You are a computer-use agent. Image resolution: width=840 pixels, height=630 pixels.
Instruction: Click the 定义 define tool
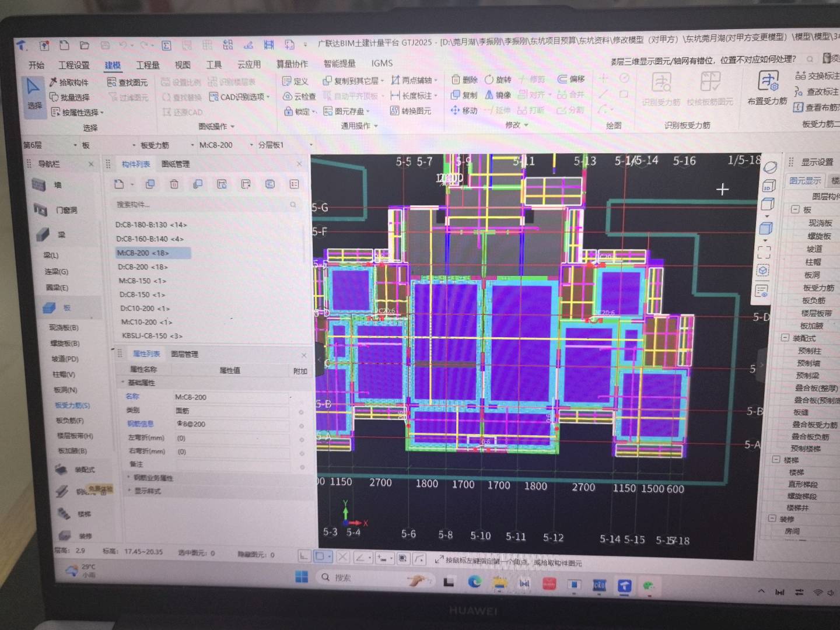coord(295,81)
